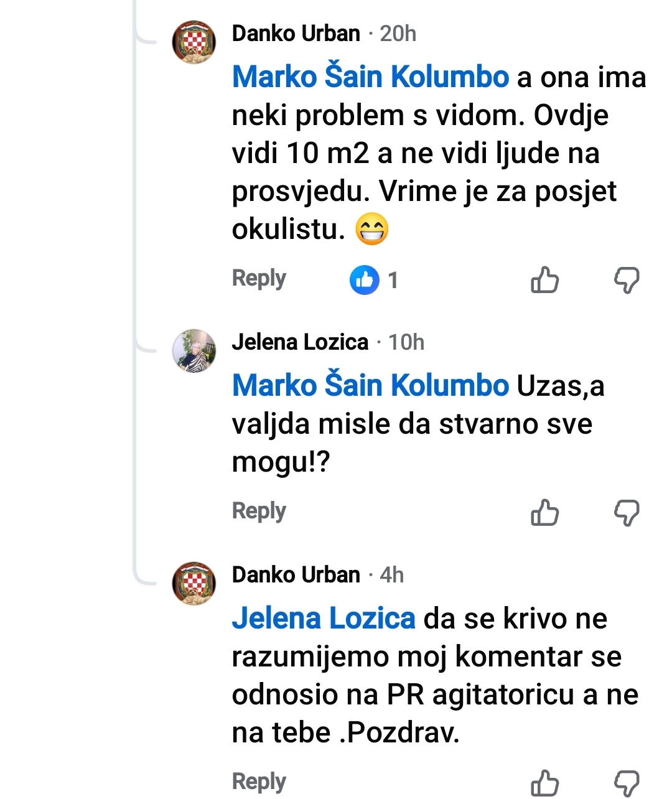The width and height of the screenshot is (672, 799).
Task: Open Danko Urban author name at 4h
Action: point(296,575)
